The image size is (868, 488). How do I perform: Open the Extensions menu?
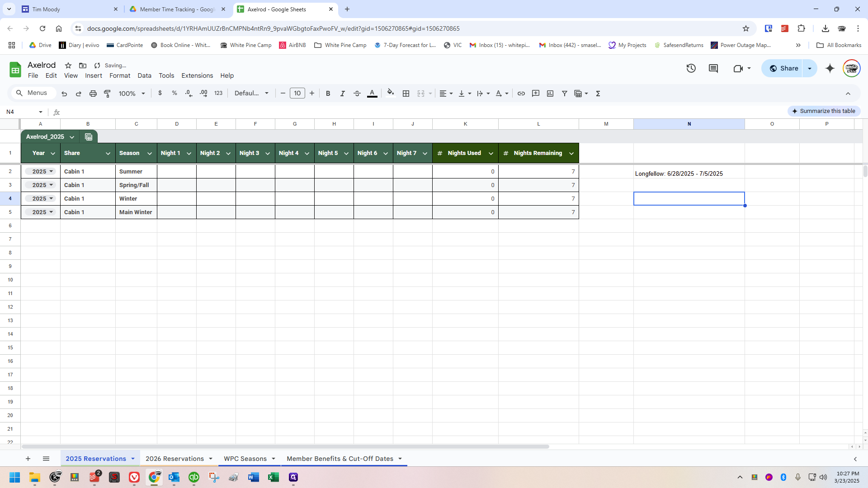pyautogui.click(x=197, y=75)
